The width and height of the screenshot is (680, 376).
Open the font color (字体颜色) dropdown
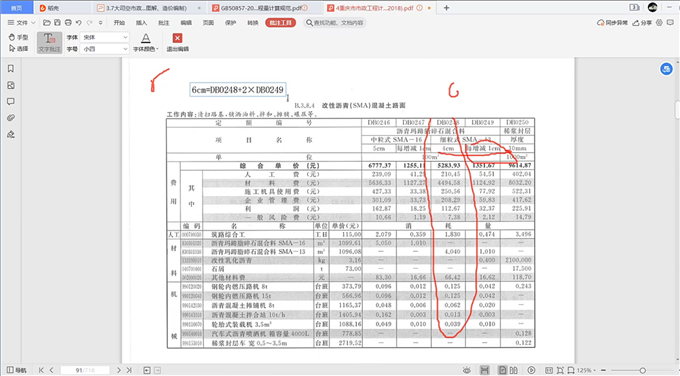point(146,43)
